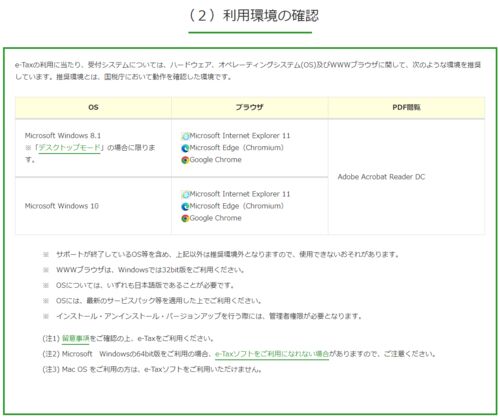
Task: Click the intro paragraph starting with e-Taxの利用に当たり
Action: [x=248, y=71]
